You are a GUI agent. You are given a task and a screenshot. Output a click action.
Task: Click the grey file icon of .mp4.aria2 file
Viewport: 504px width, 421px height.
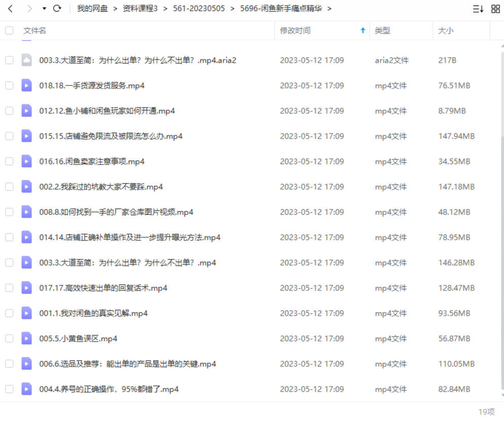click(27, 60)
